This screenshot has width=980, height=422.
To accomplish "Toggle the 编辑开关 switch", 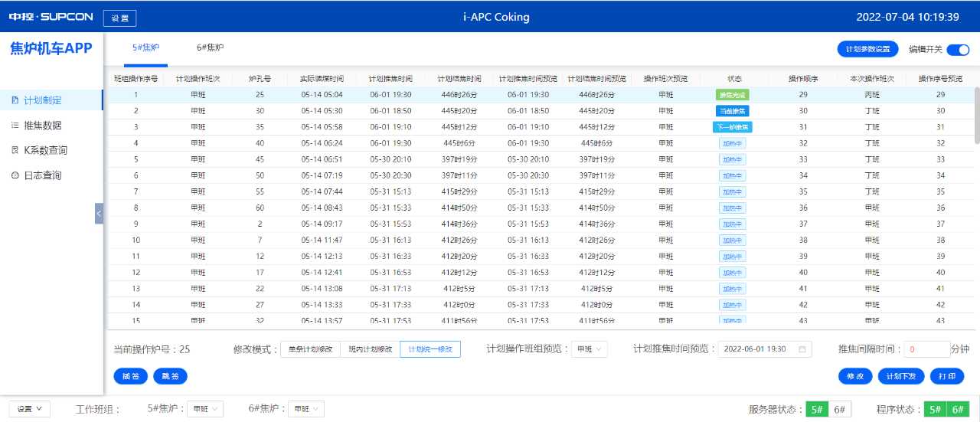I will coord(958,50).
